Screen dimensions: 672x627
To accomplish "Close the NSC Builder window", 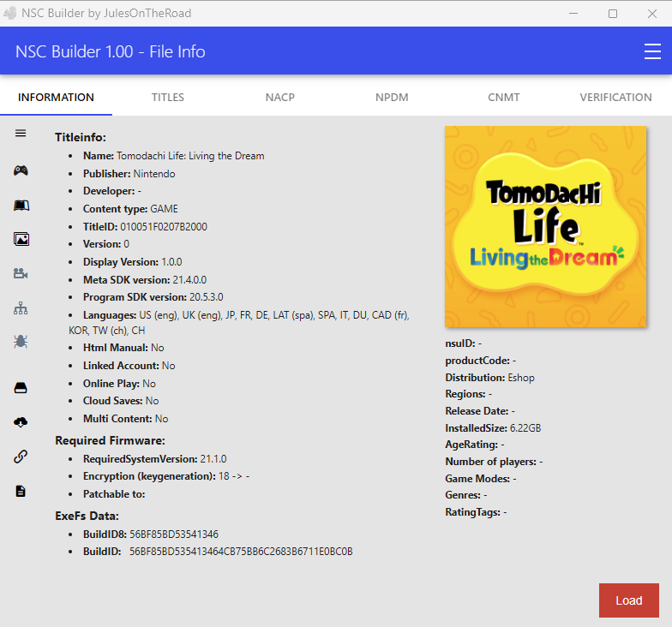I will click(x=651, y=14).
